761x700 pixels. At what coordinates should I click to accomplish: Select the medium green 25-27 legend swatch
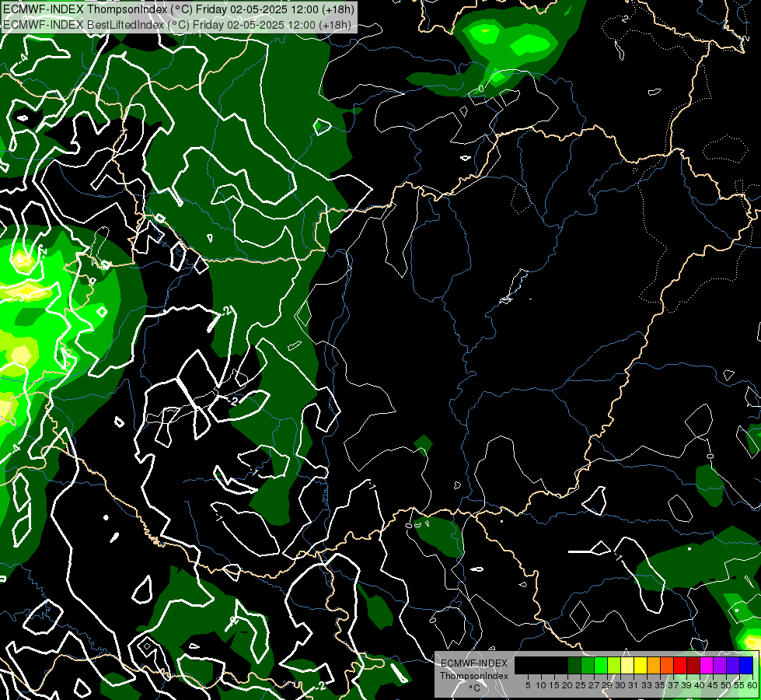(x=588, y=665)
